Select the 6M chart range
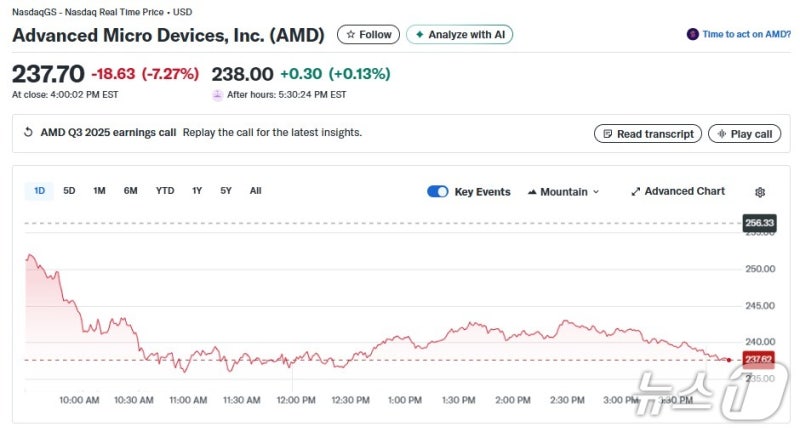The image size is (800, 432). pyautogui.click(x=130, y=191)
